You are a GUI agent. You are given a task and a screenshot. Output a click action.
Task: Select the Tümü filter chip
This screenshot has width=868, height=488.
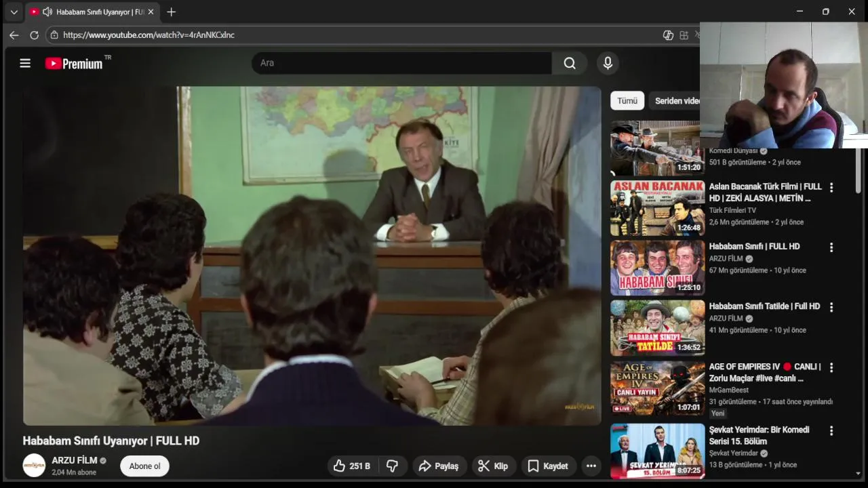627,100
